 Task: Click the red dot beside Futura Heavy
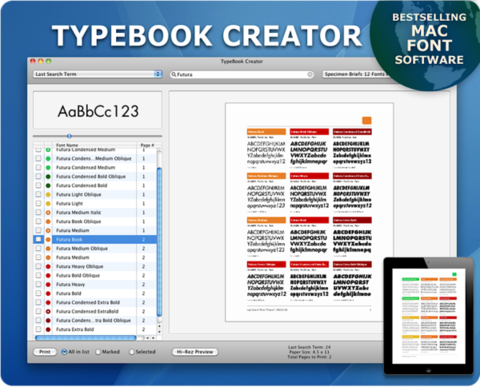click(x=48, y=285)
